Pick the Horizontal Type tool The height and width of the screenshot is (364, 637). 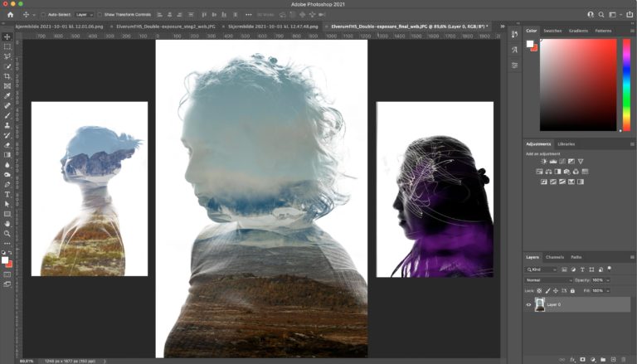coord(7,195)
